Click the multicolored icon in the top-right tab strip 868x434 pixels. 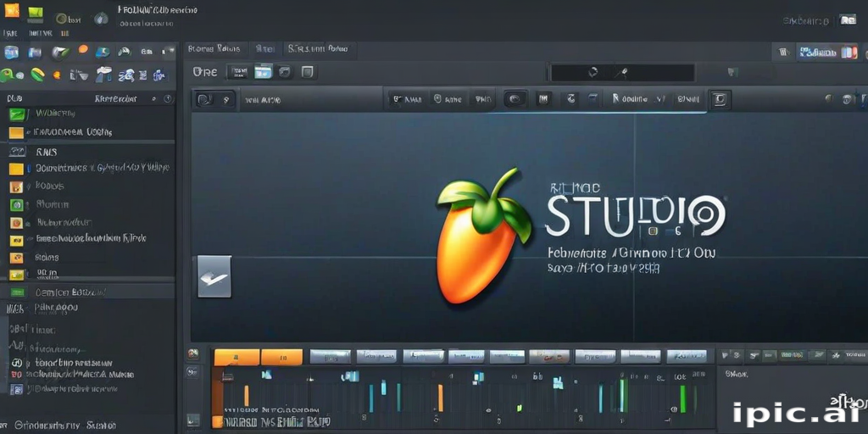point(849,53)
